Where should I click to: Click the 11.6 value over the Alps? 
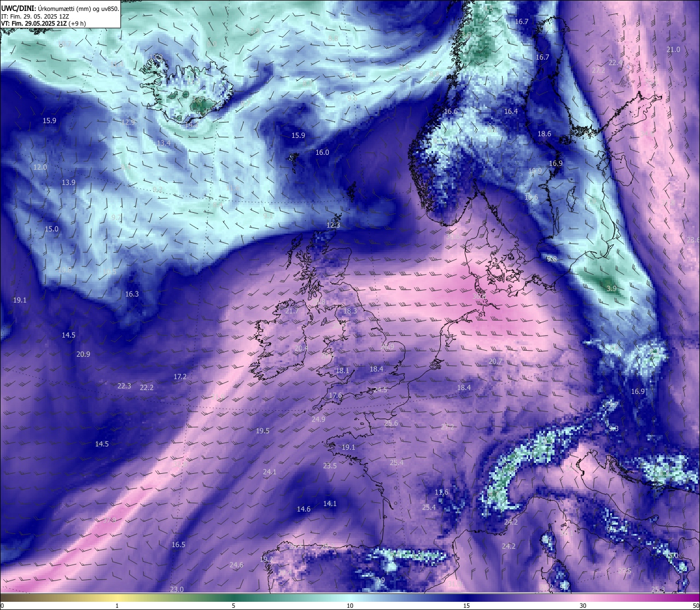pyautogui.click(x=441, y=492)
